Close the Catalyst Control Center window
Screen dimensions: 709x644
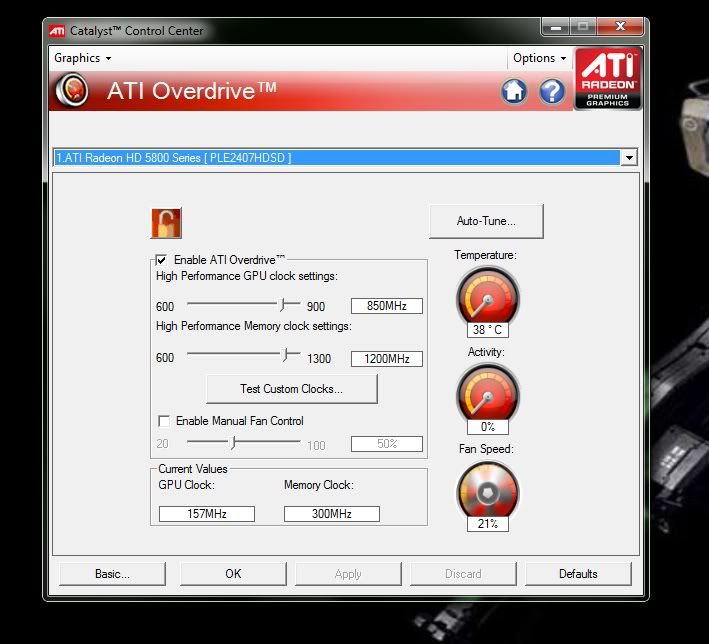pos(620,27)
